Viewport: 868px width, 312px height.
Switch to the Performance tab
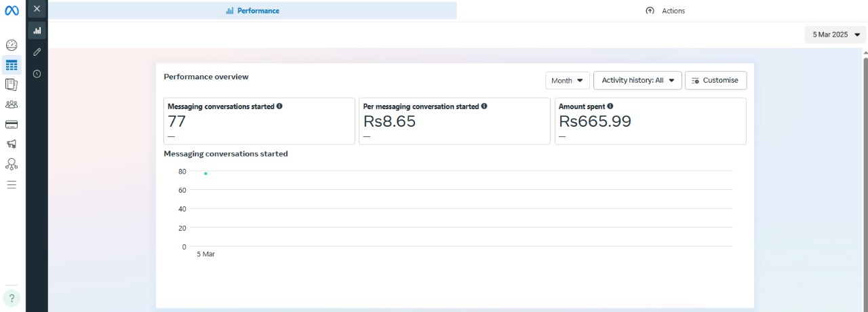pyautogui.click(x=252, y=11)
